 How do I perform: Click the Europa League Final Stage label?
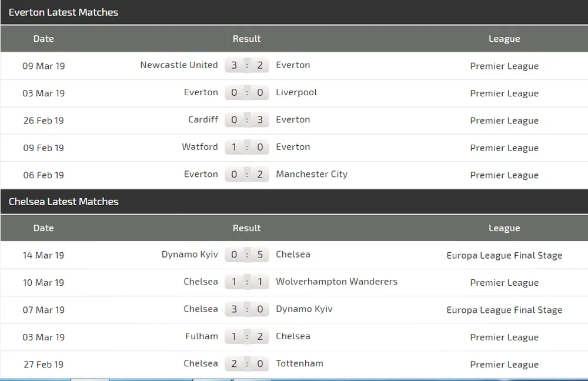pos(504,255)
